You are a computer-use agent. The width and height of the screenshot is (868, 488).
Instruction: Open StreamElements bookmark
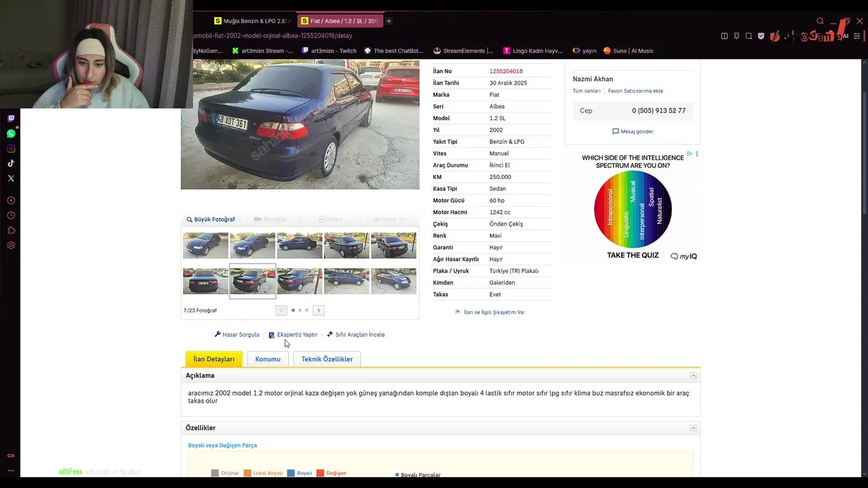pyautogui.click(x=463, y=51)
